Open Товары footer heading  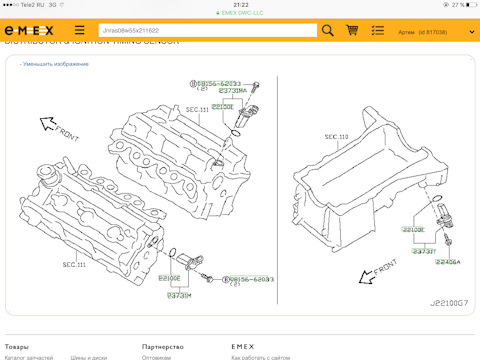[17, 347]
